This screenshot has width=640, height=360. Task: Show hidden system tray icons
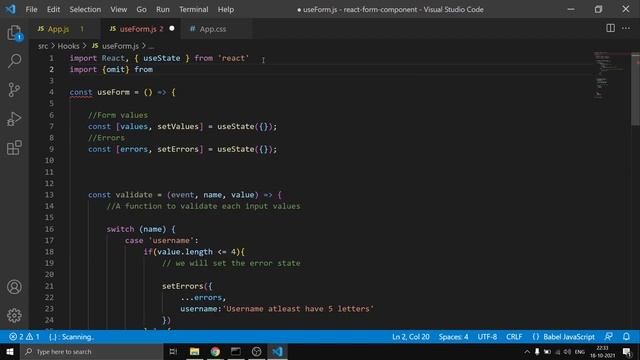coord(527,351)
